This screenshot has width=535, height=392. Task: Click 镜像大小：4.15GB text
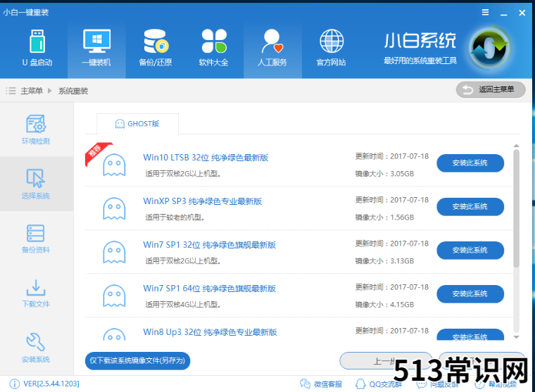384,305
